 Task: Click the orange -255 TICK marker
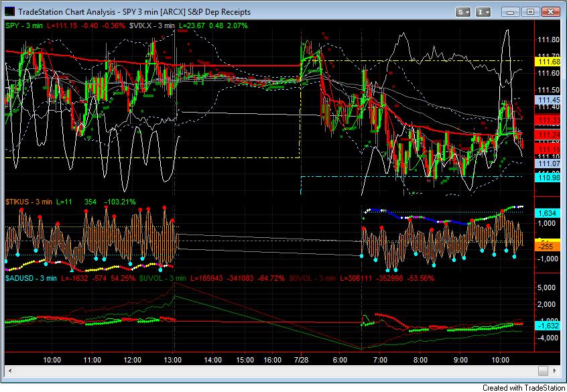click(x=546, y=247)
